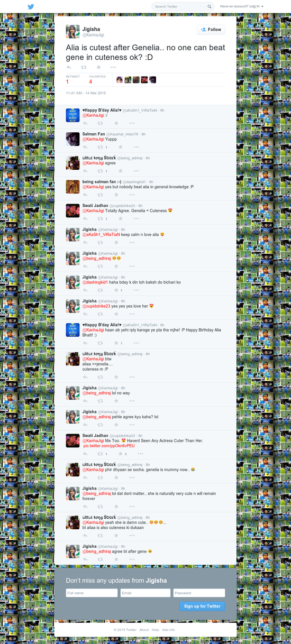Open more options on Swati's pic tweet
291x644 pixels.
[x=141, y=454]
